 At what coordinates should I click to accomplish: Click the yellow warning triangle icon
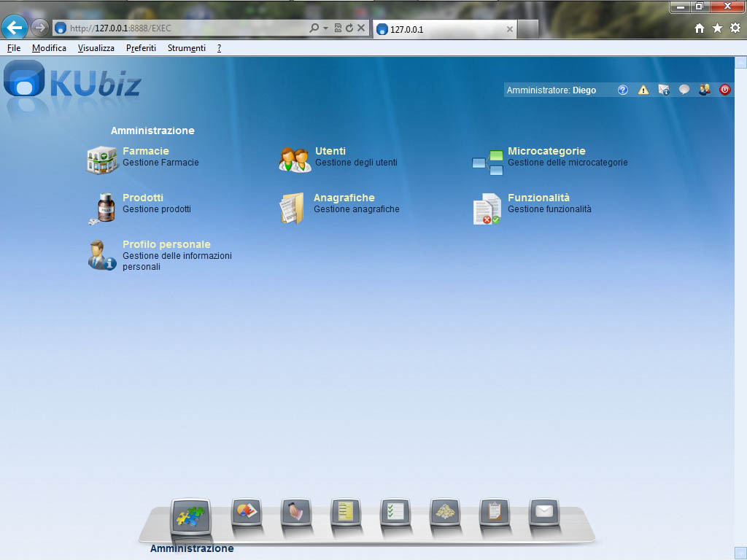(x=643, y=90)
